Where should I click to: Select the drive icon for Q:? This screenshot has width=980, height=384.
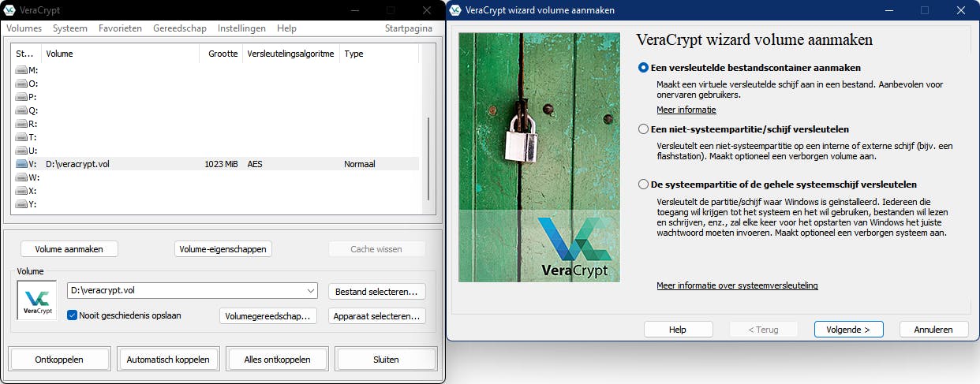(21, 110)
